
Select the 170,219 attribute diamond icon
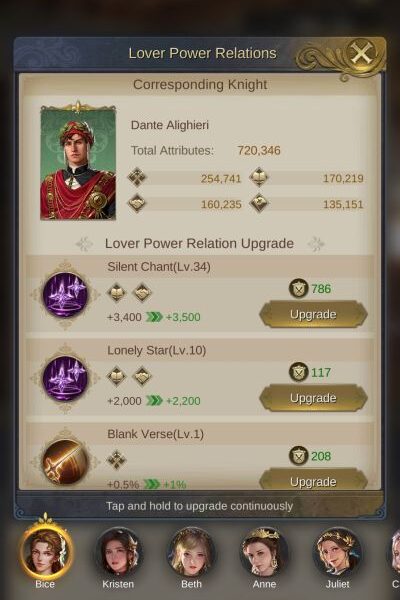tap(259, 177)
